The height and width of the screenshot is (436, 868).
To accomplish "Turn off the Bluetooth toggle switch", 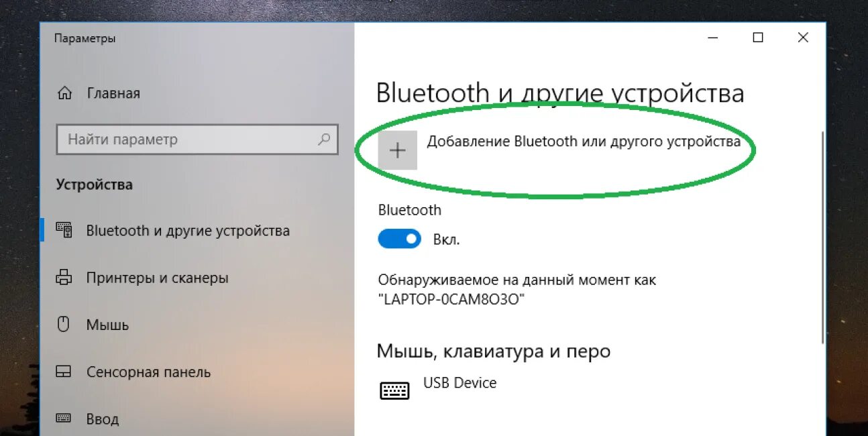I will tap(400, 238).
